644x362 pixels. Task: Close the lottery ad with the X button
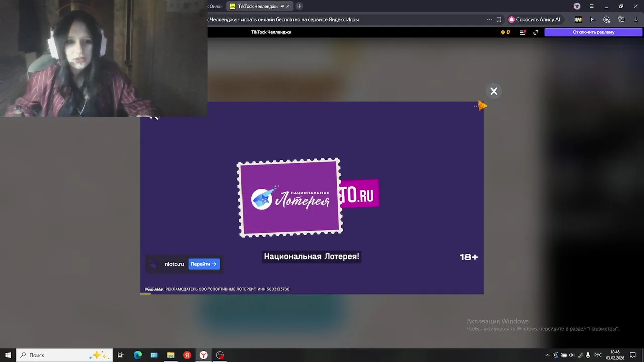(x=494, y=91)
